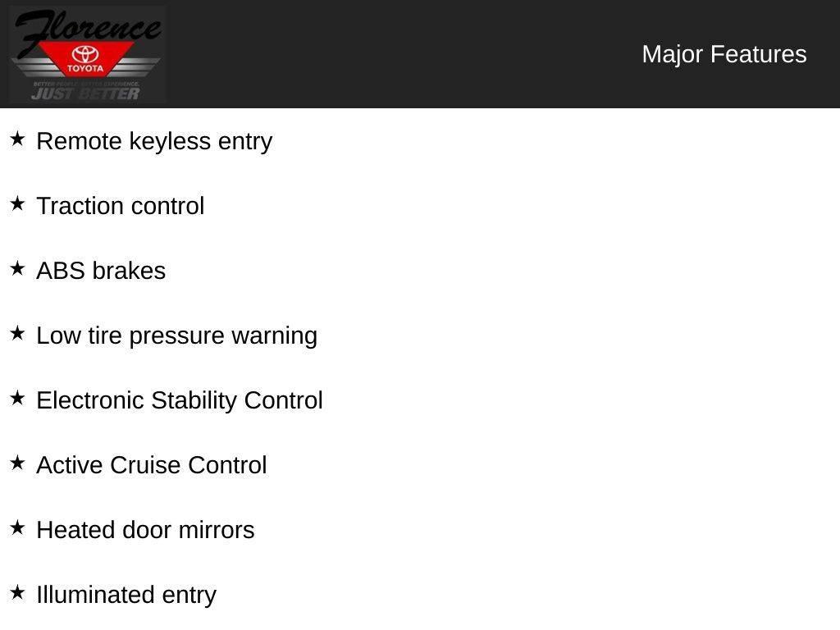
Task: Select the Active Cruise Control text
Action: (152, 465)
